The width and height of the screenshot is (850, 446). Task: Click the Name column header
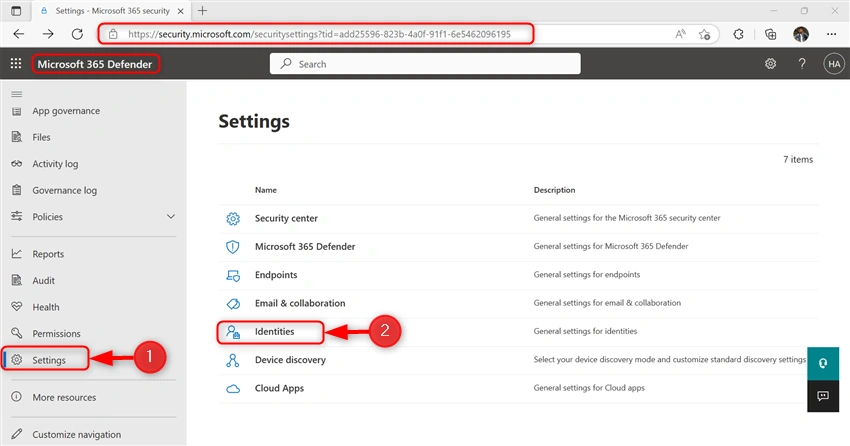point(266,190)
